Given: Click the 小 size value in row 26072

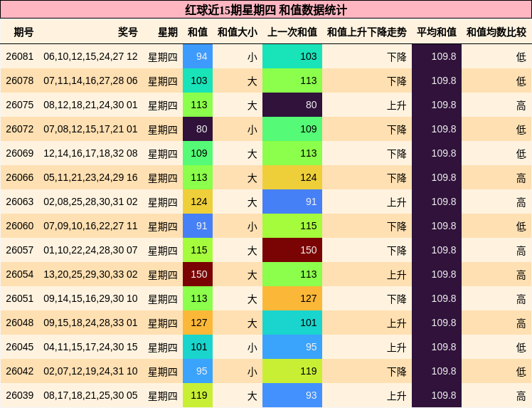Looking at the screenshot, I should 252,130.
